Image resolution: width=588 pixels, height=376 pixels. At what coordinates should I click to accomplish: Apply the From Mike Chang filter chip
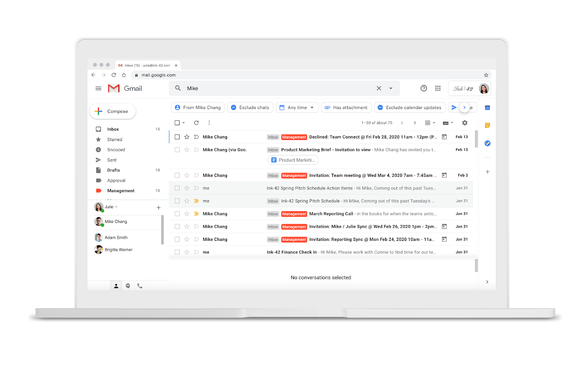(x=198, y=108)
